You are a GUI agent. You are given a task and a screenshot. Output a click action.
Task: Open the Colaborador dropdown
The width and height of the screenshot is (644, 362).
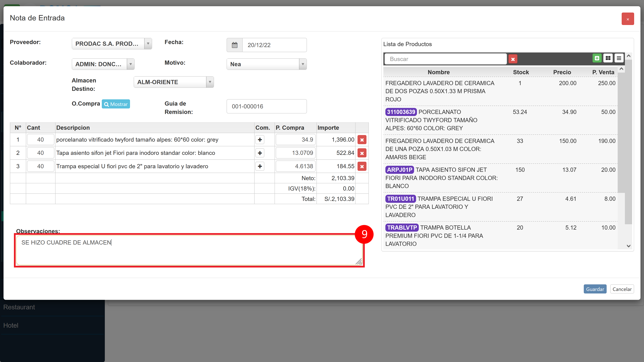click(103, 64)
